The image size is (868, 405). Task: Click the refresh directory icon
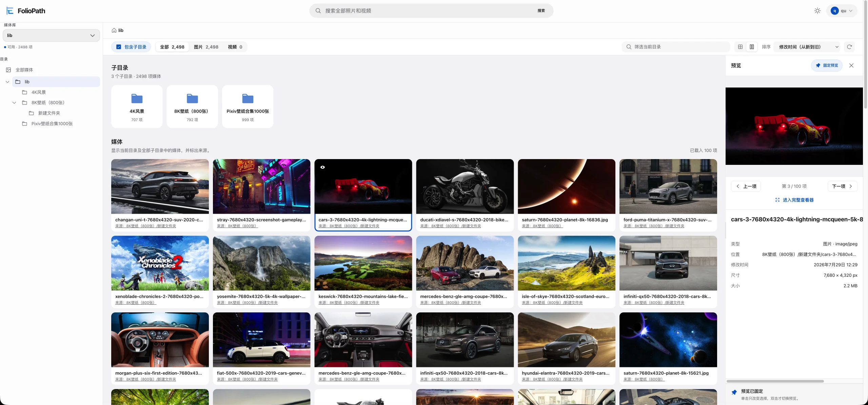tap(849, 47)
